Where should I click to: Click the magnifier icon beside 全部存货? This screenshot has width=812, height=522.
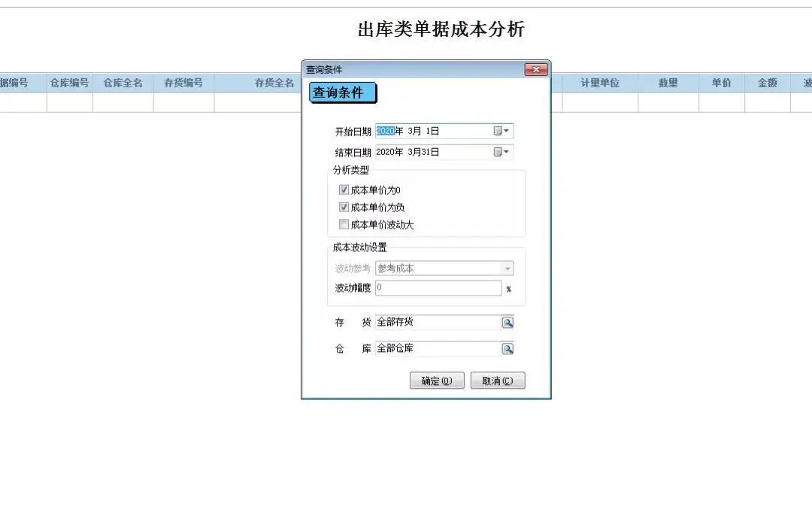[x=509, y=322]
